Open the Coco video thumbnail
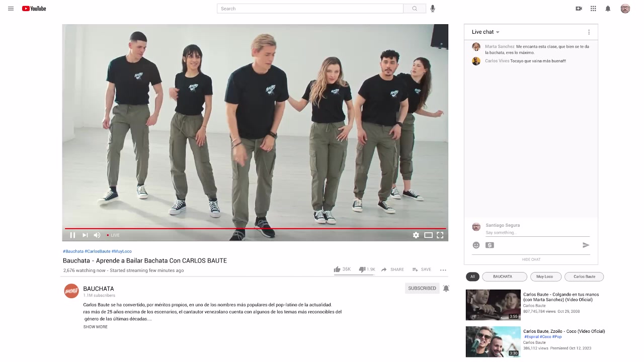The height and width of the screenshot is (362, 644). [x=493, y=342]
